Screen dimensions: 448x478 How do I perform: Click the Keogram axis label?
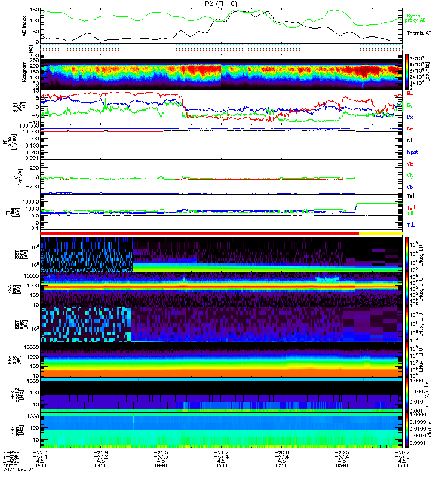[24, 72]
